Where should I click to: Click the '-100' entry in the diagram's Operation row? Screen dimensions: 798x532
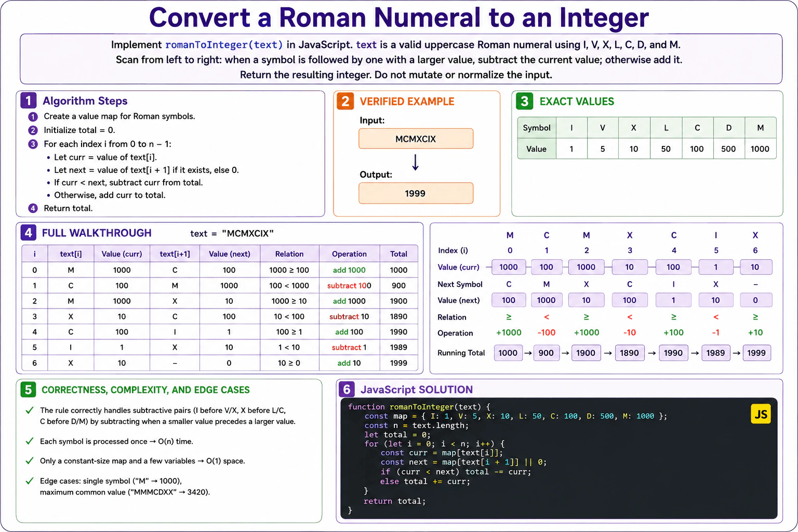click(x=547, y=332)
